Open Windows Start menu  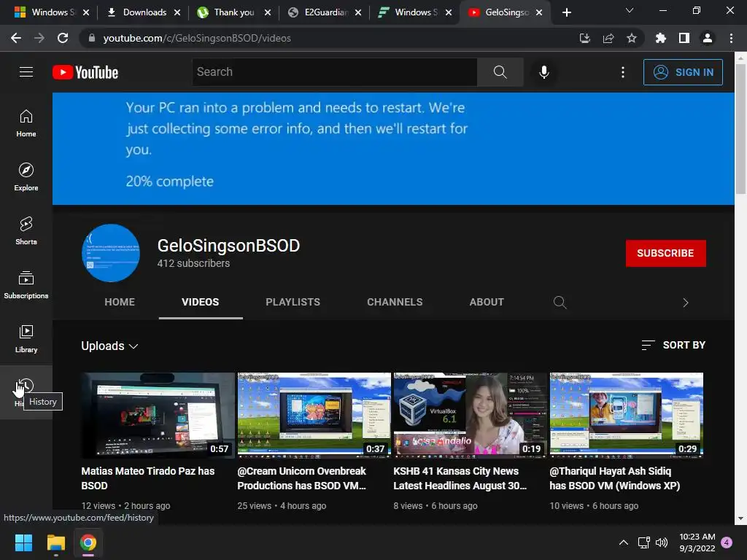click(x=23, y=542)
